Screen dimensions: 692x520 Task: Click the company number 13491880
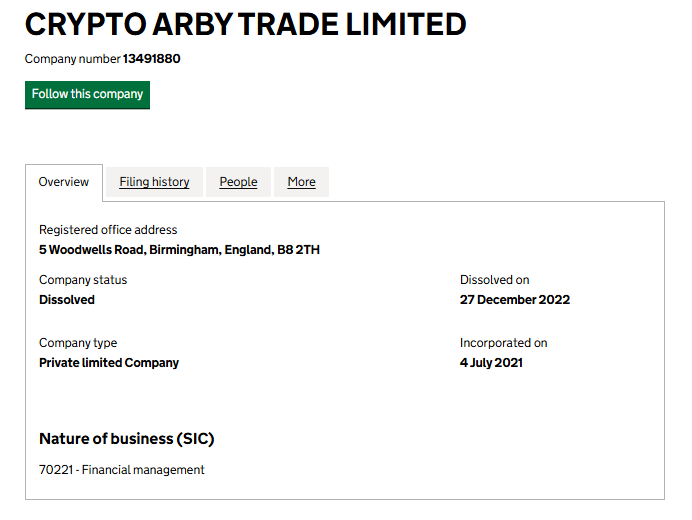151,59
